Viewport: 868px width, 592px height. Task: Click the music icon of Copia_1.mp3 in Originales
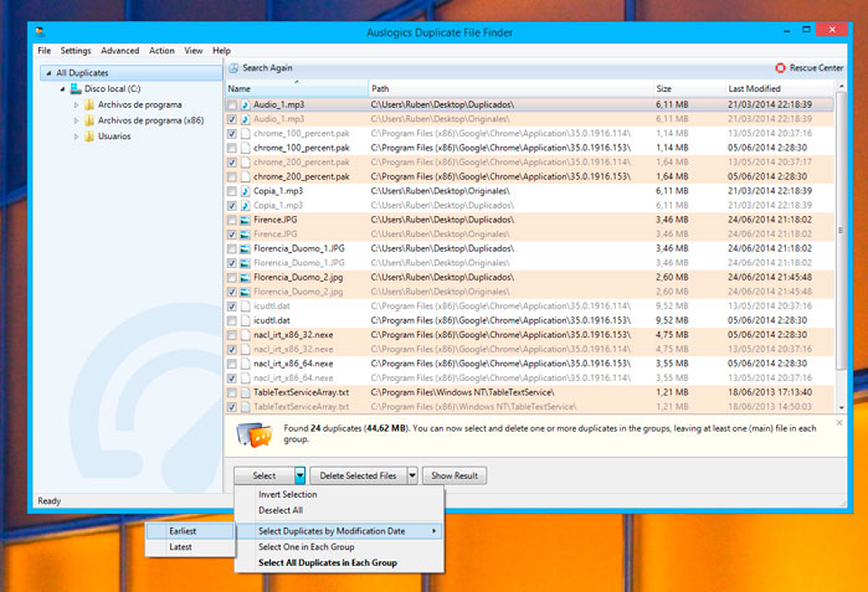[245, 191]
